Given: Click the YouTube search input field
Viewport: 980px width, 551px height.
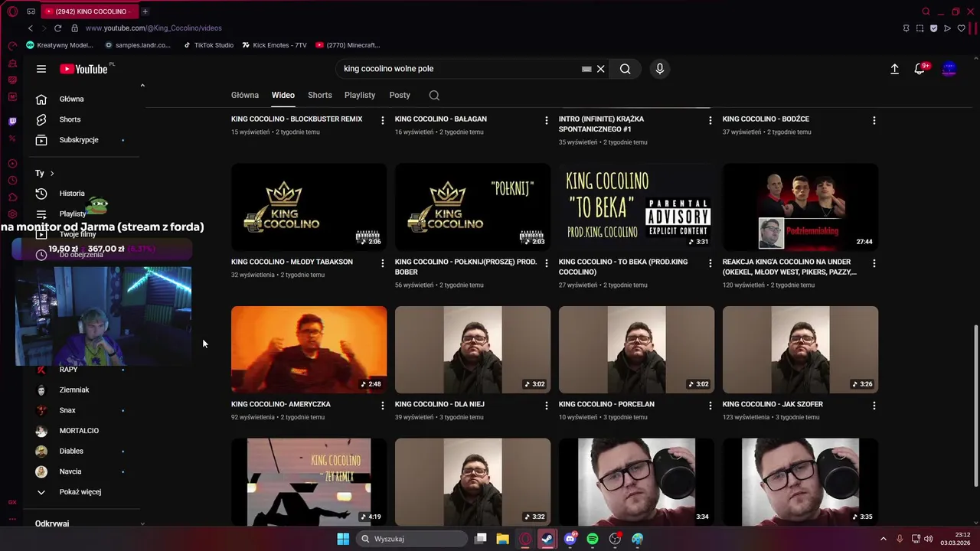Looking at the screenshot, I should click(459, 69).
